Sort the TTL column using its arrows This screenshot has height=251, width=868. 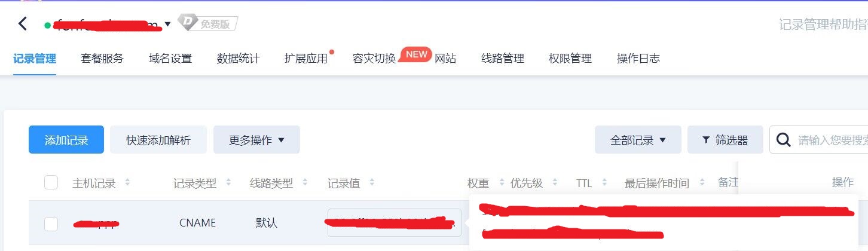[x=604, y=183]
